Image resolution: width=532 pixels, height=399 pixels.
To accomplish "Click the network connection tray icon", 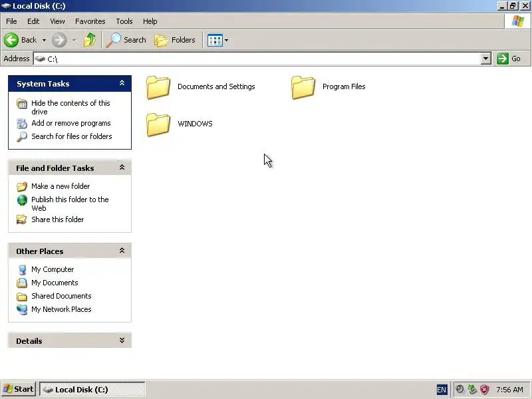I will pyautogui.click(x=472, y=389).
